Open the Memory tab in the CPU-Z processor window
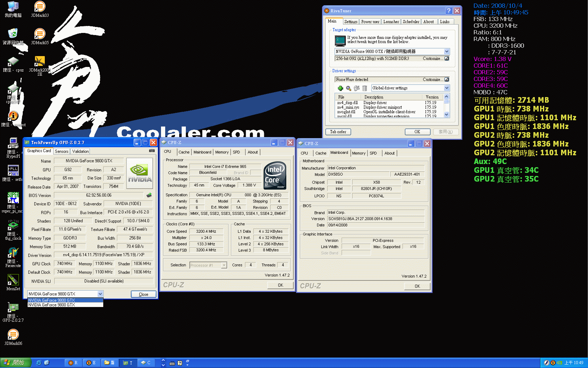Image resolution: width=588 pixels, height=368 pixels. point(222,152)
